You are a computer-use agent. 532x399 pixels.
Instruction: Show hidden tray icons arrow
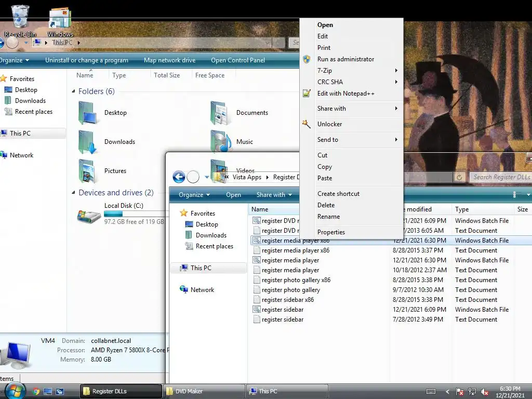[x=447, y=392]
